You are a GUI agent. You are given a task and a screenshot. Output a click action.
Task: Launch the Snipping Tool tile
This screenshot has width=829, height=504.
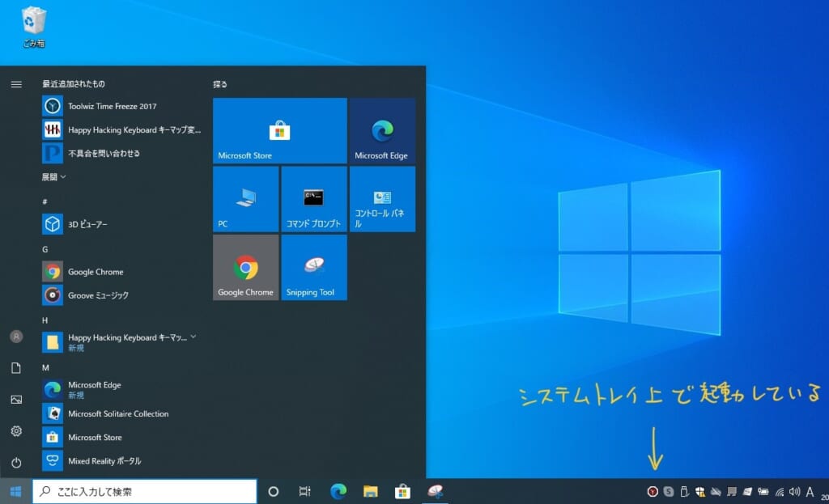pos(314,267)
